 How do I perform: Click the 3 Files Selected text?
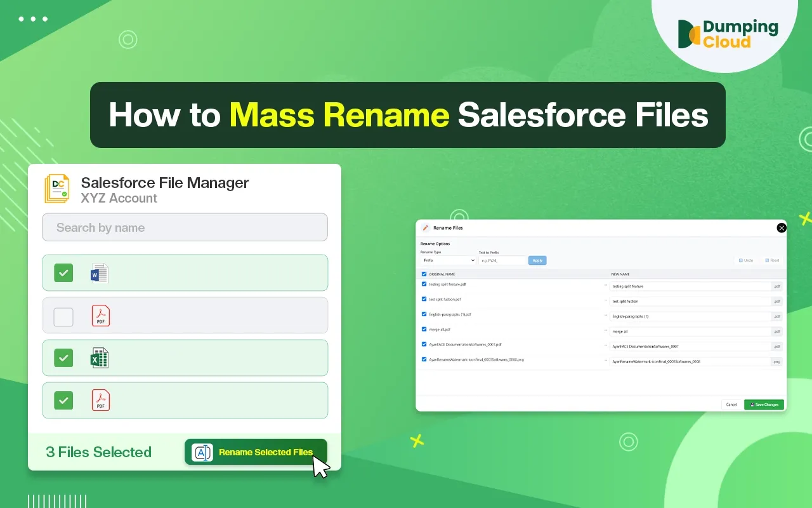point(99,452)
